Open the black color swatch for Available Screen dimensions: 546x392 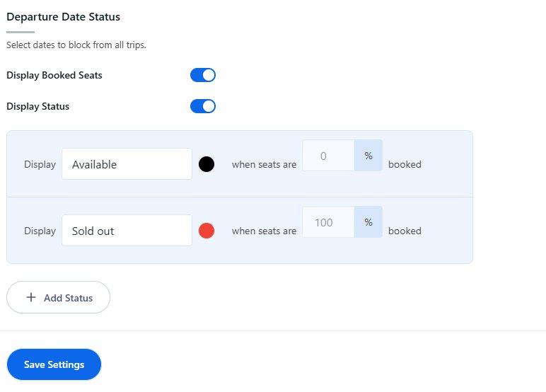click(x=207, y=164)
